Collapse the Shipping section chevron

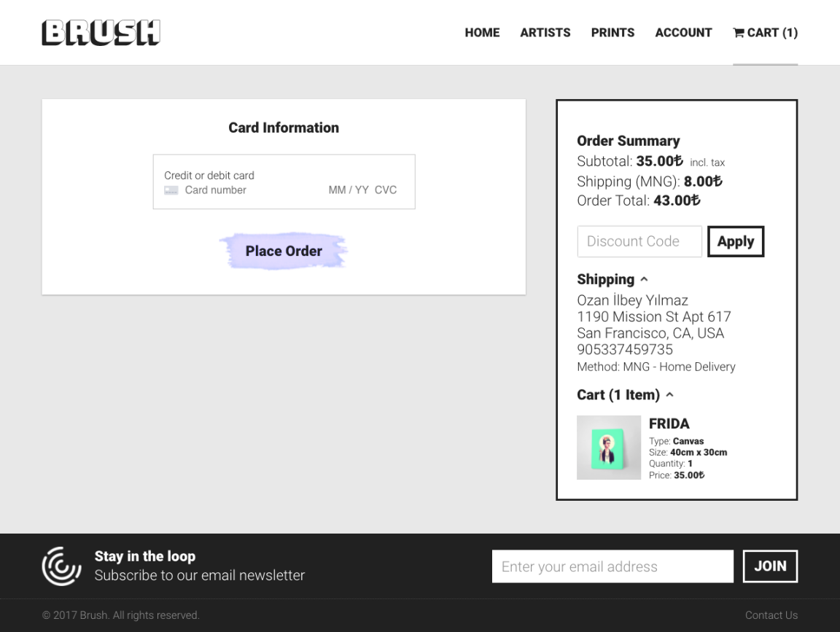644,279
